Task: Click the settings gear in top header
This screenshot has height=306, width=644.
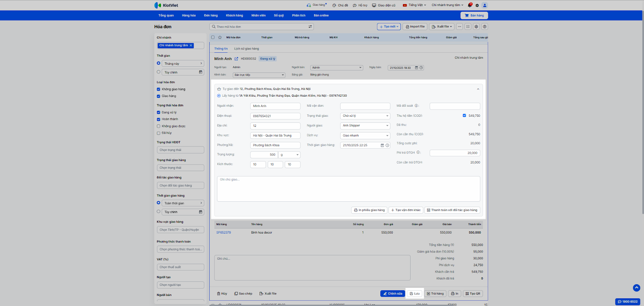Action: pos(477,5)
